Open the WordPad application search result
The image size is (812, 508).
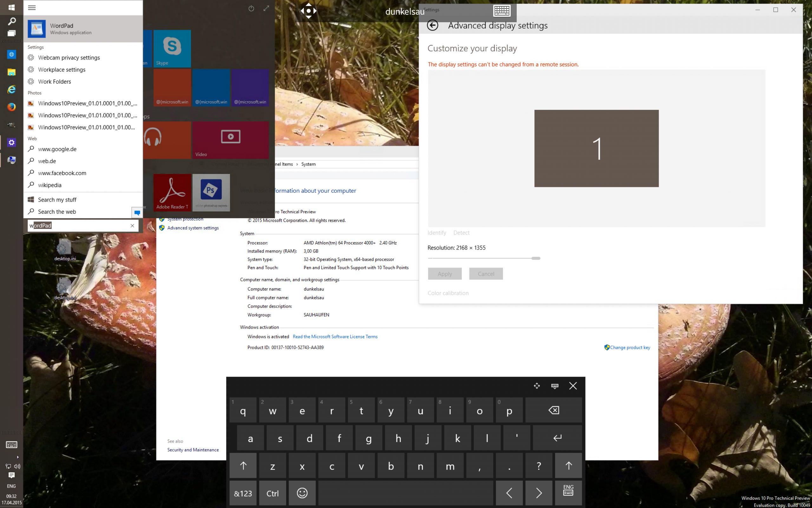point(83,29)
